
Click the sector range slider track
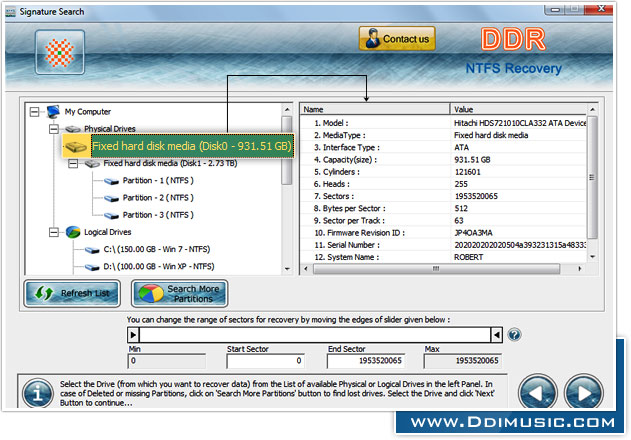tap(315, 335)
